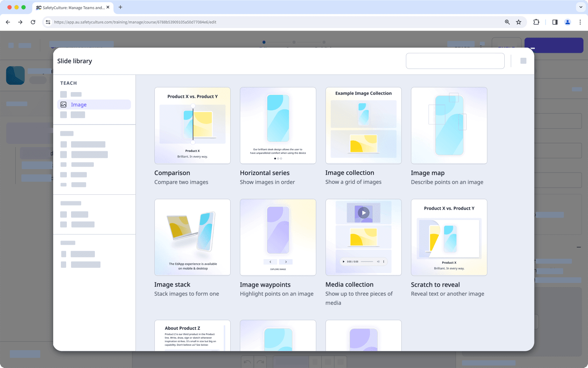This screenshot has width=588, height=368.
Task: Reload the current page
Action: 33,22
